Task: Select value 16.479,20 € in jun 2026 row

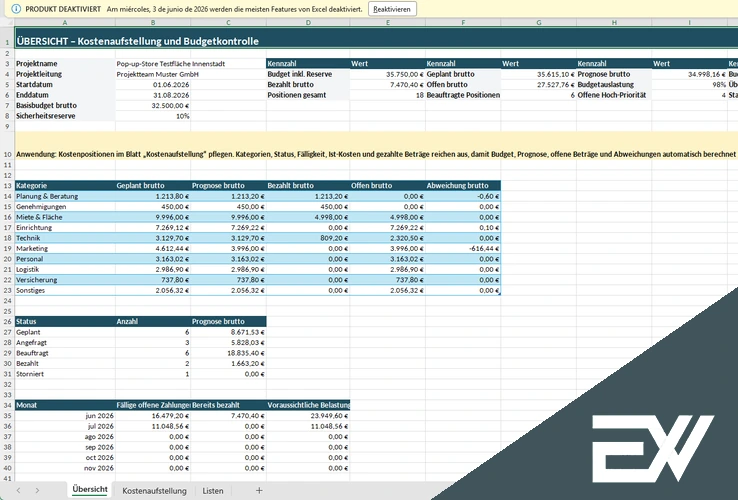Action: (153, 416)
